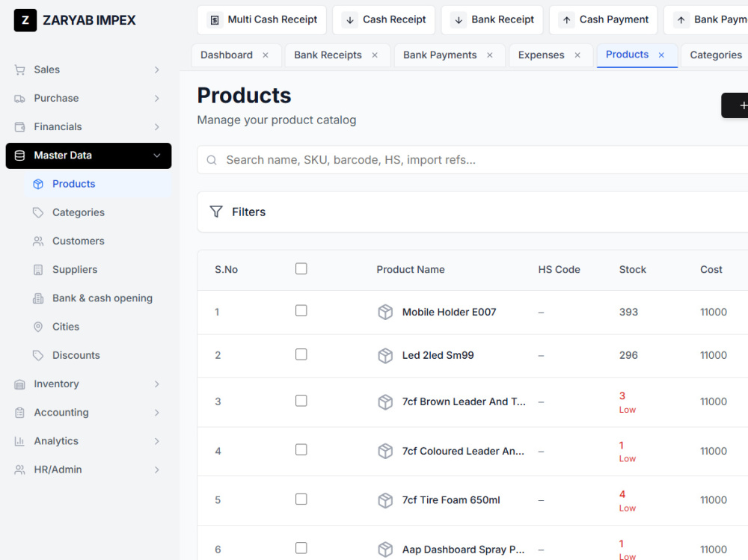Click the Master Data database icon
This screenshot has height=560, width=748.
[19, 156]
